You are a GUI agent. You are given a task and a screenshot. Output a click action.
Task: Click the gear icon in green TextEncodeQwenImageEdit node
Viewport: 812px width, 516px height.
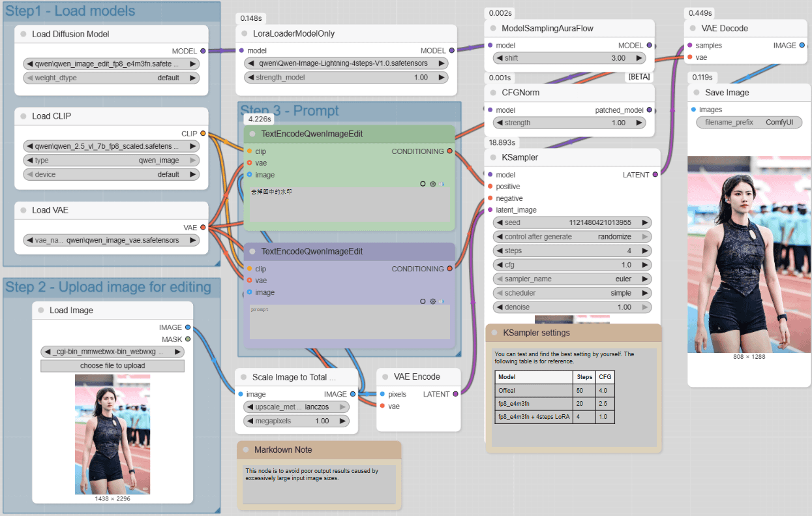point(432,184)
